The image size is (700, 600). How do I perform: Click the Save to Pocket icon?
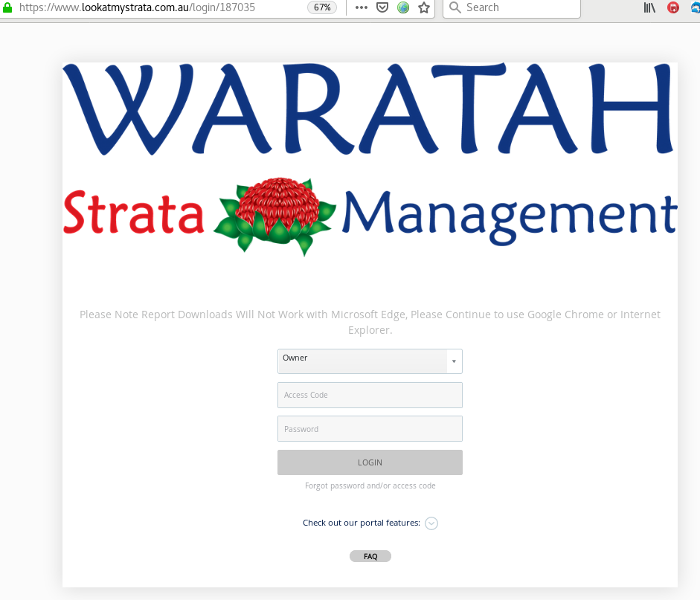[382, 7]
